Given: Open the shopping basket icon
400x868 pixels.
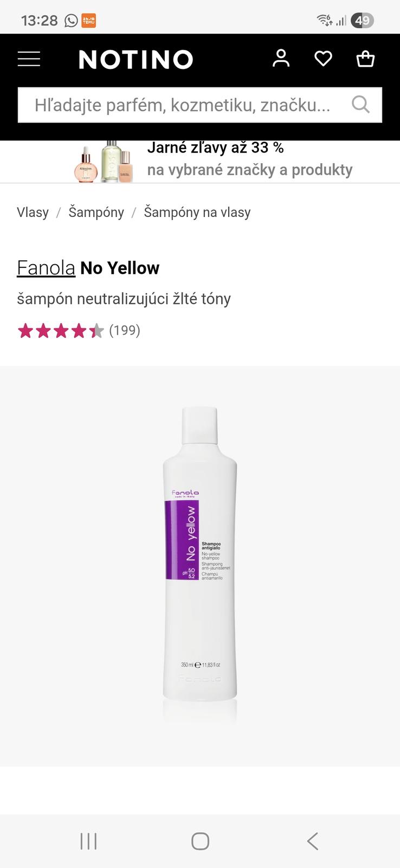Looking at the screenshot, I should click(x=365, y=59).
